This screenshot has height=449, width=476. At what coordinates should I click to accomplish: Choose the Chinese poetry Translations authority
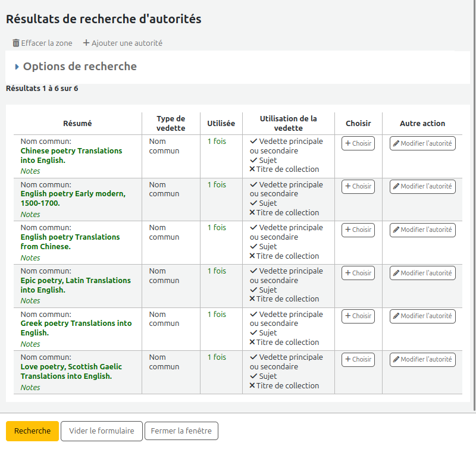click(358, 143)
